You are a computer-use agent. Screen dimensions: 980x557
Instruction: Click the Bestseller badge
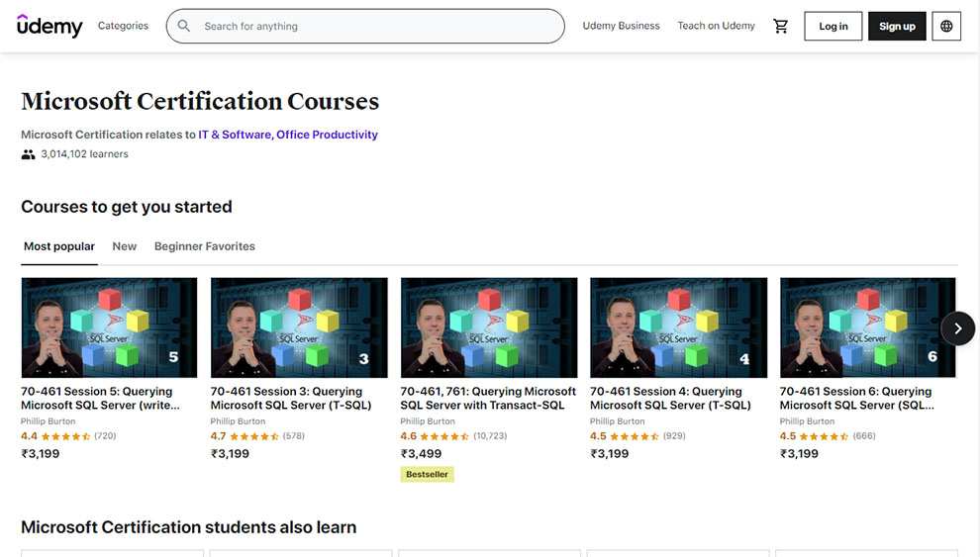(427, 474)
